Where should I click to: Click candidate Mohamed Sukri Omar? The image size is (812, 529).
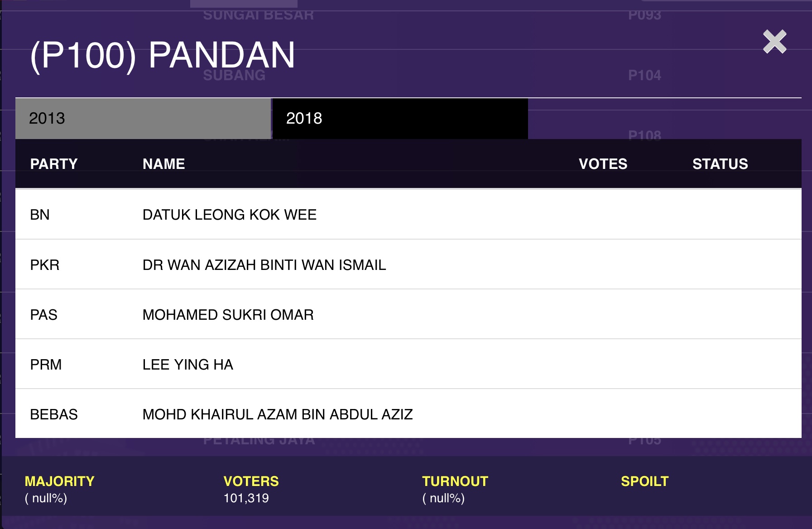[x=228, y=315]
